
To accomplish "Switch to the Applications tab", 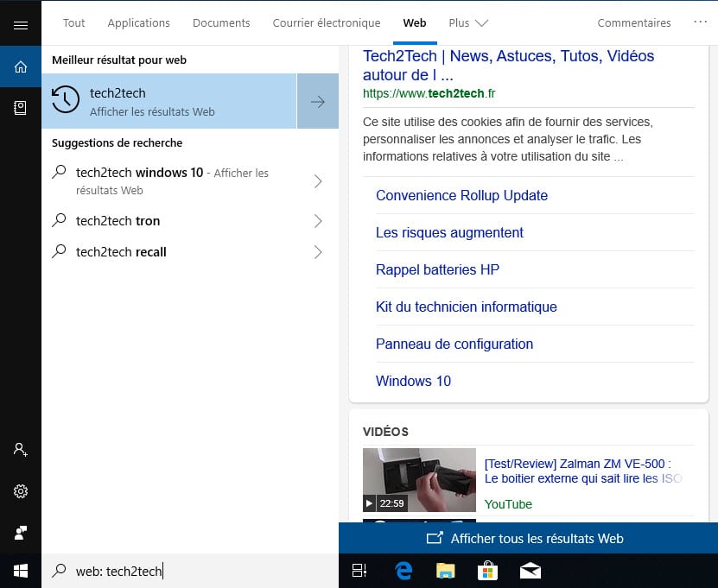I will pyautogui.click(x=138, y=23).
